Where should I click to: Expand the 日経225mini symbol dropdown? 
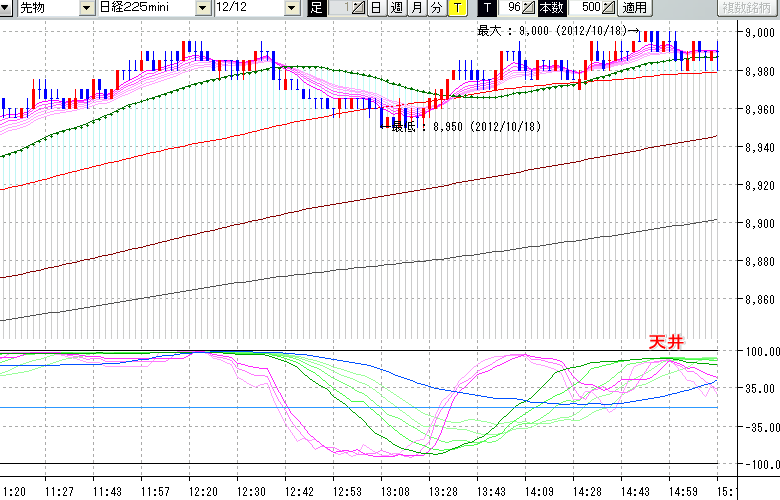[x=203, y=8]
